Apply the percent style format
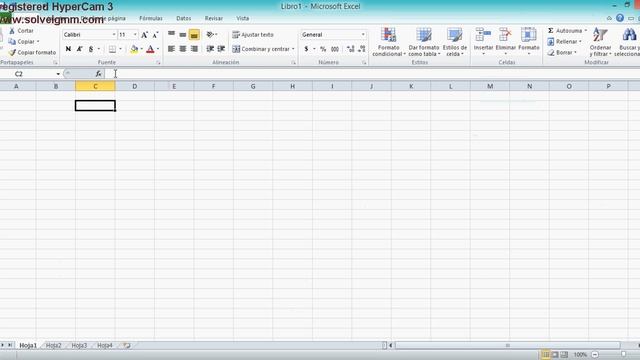 [x=323, y=49]
